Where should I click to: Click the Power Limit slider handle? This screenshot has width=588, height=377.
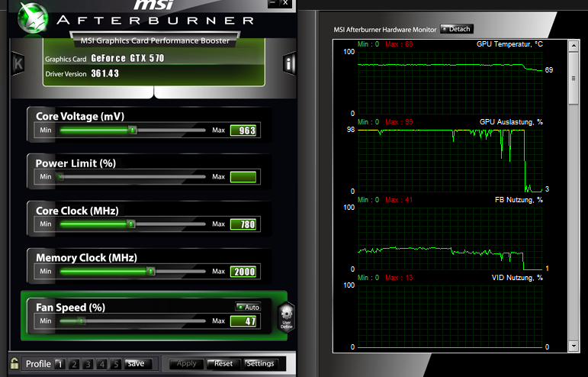[x=59, y=177]
